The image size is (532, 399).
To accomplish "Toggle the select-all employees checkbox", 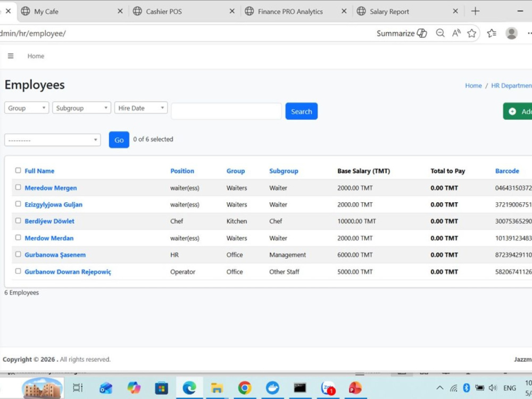I will pos(18,170).
